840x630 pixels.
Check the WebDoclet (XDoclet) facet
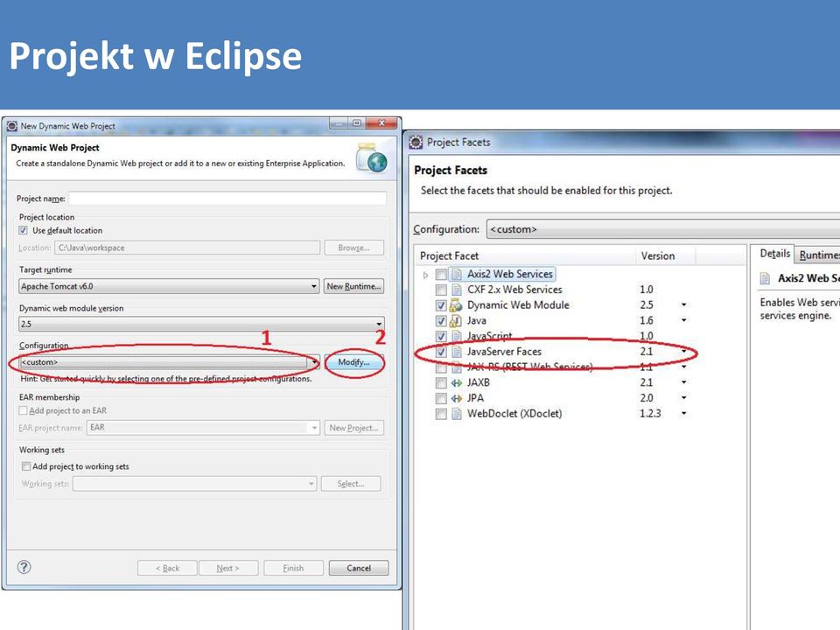pyautogui.click(x=441, y=414)
